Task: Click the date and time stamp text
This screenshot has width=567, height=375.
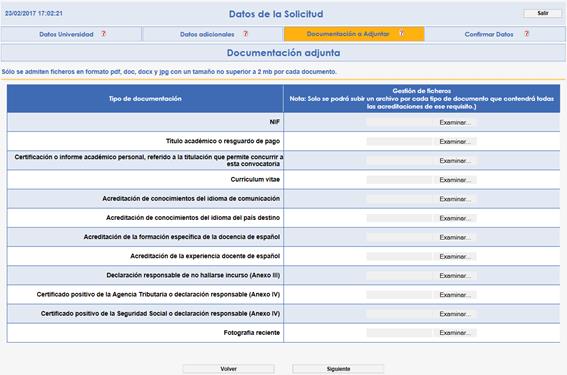Action: pyautogui.click(x=34, y=13)
